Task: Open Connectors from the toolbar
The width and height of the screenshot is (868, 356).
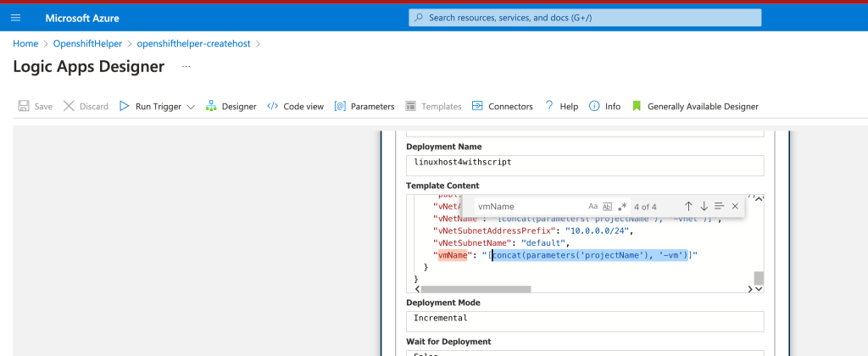Action: point(502,106)
